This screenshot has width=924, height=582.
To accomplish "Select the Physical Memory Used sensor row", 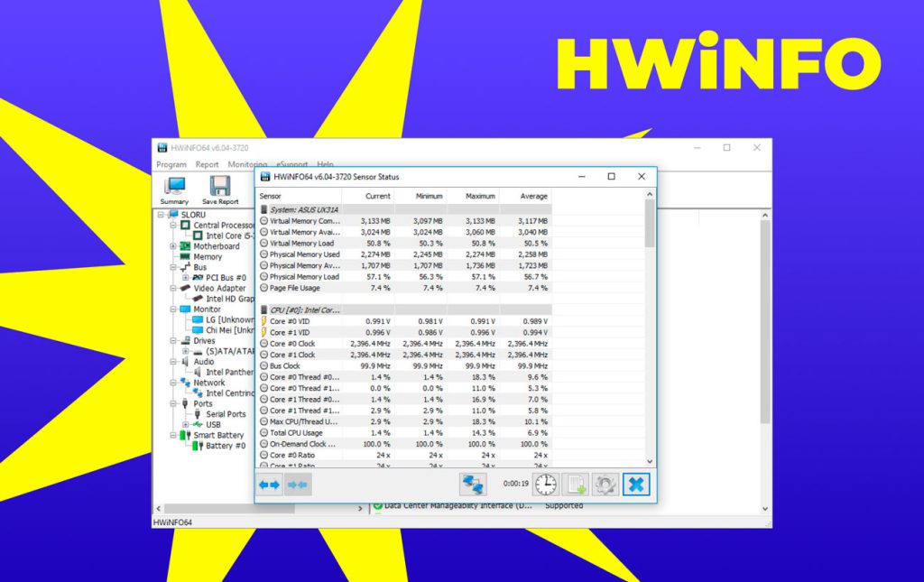I will (404, 254).
